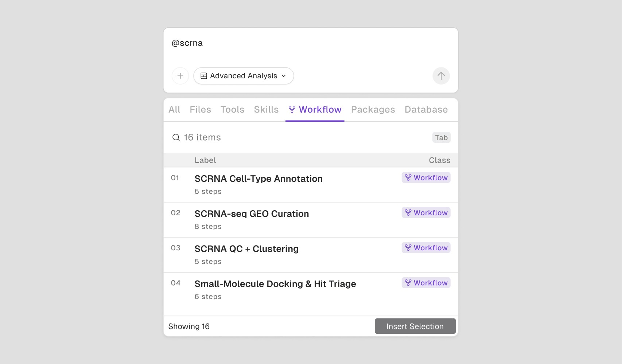
Task: Switch to the All tab
Action: point(174,110)
